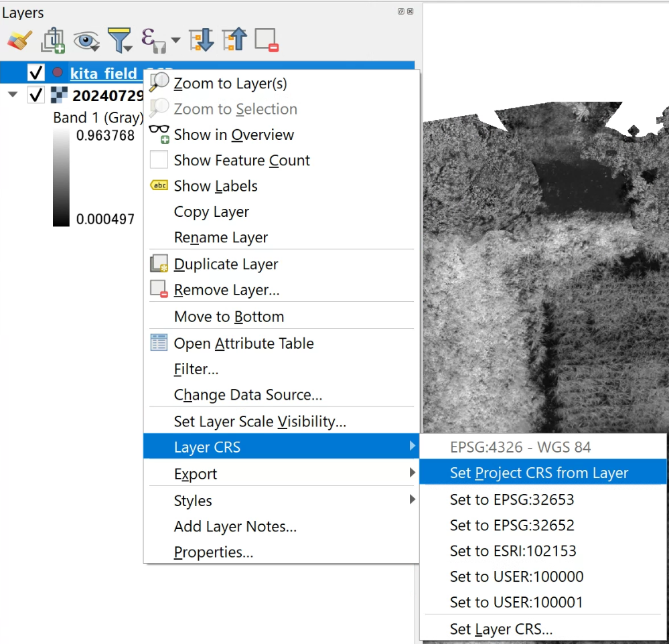The image size is (669, 644).
Task: Select the 20240729 raster layer name
Action: point(108,96)
